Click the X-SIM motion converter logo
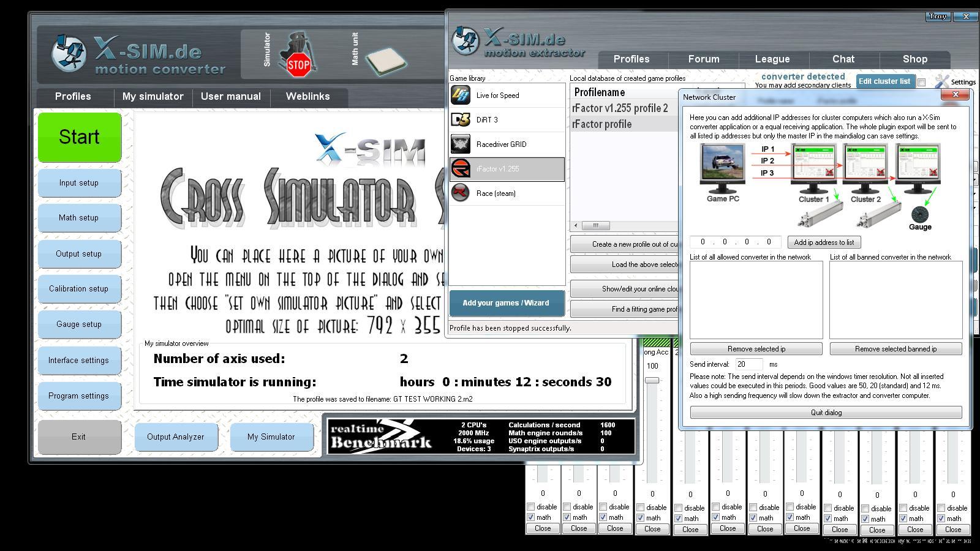 (x=138, y=54)
